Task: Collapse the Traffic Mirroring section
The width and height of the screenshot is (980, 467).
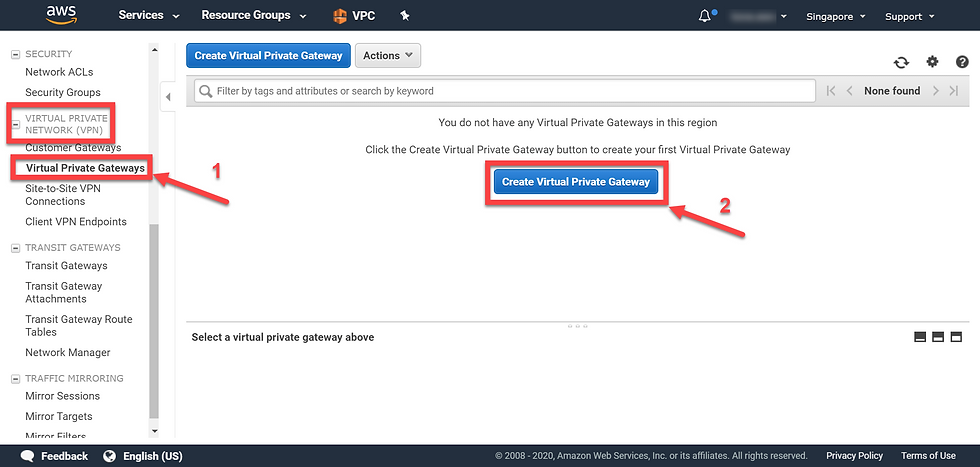Action: pos(16,379)
